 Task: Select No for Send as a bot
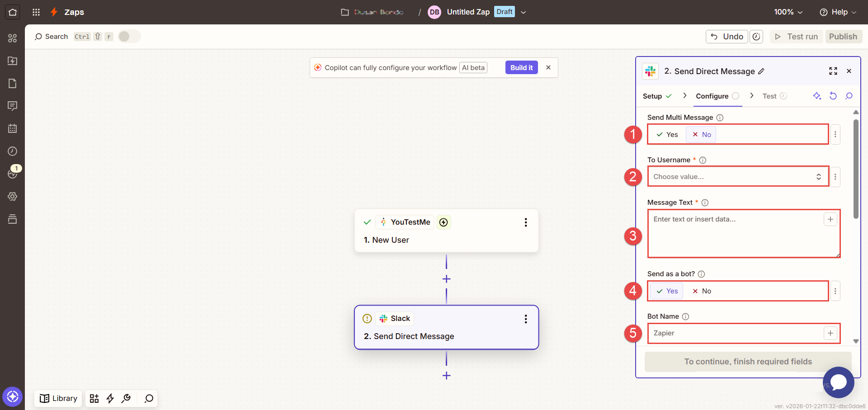702,291
